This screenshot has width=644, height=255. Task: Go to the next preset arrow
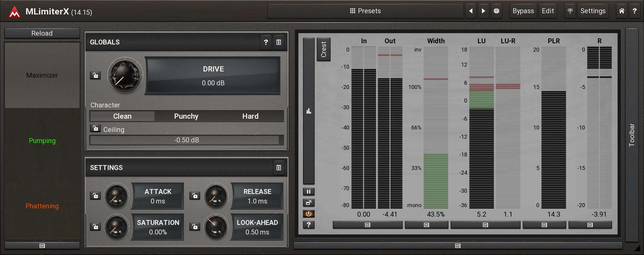[483, 11]
